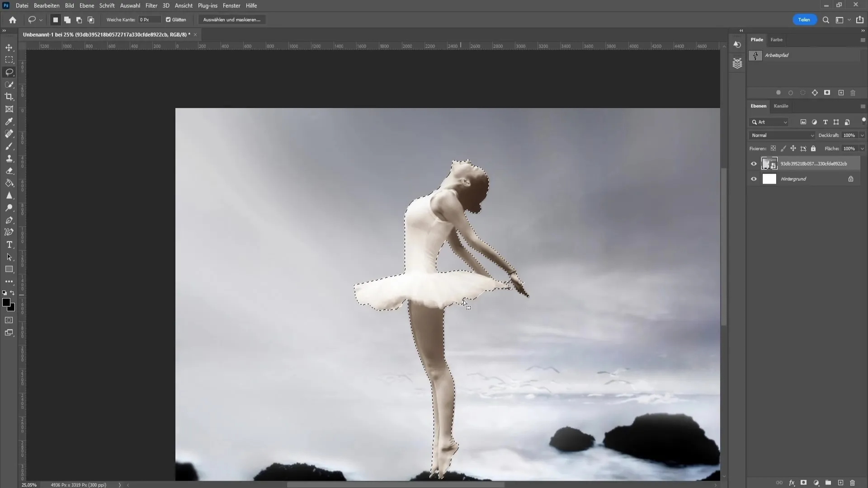
Task: Open the Auswahl menu
Action: 129,5
